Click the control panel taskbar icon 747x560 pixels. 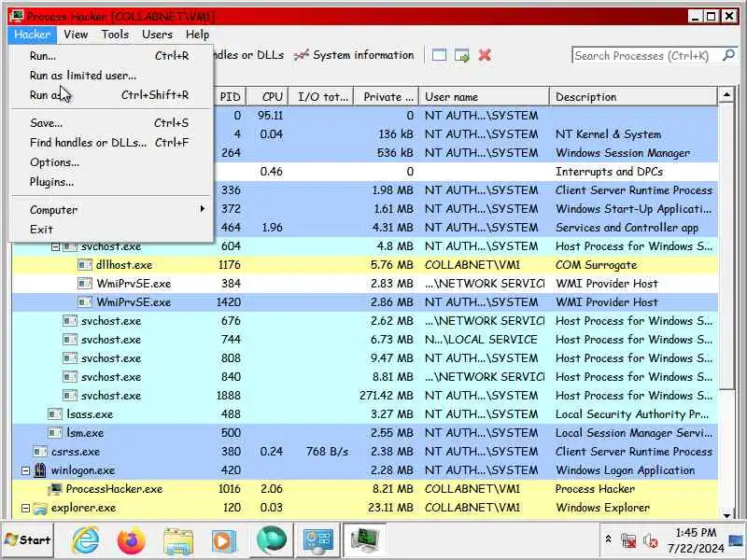tap(317, 540)
